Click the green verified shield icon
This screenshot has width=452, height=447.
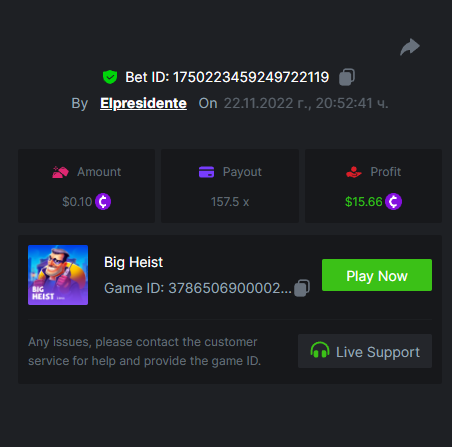click(x=110, y=77)
